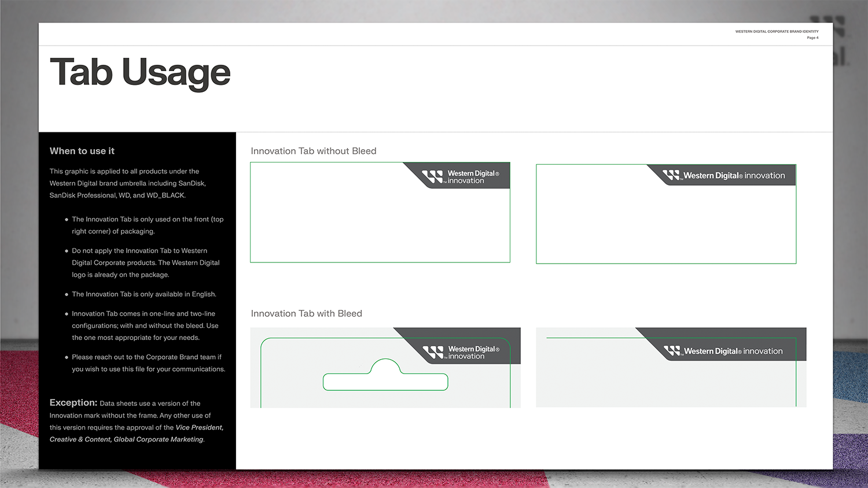The width and height of the screenshot is (868, 488).
Task: Click the one-line Western Digital innovation tab without bleed
Action: 722,175
